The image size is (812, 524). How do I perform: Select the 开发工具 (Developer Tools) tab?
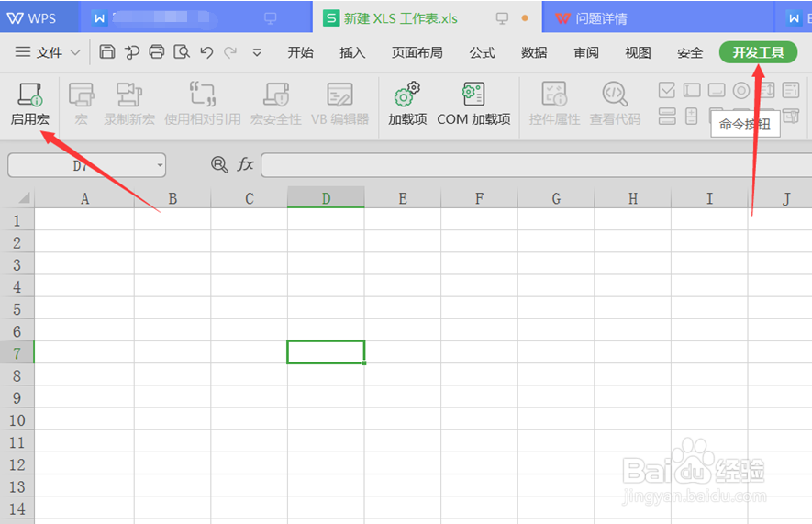click(758, 52)
